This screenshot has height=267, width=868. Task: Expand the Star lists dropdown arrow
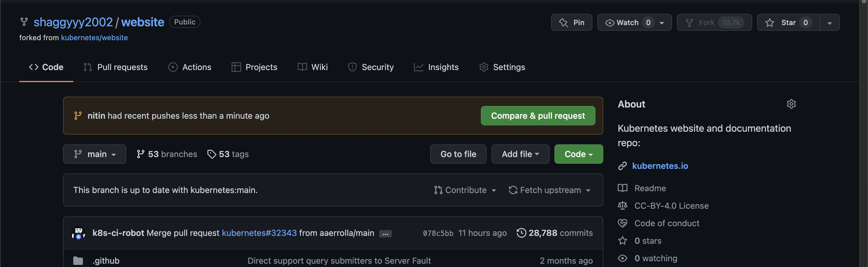coord(830,23)
